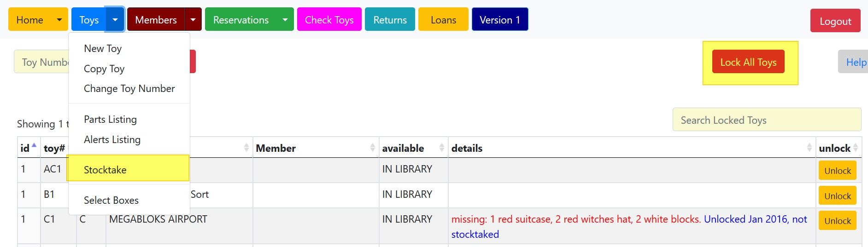
Task: Click sort arrows on available column
Action: [x=441, y=148]
